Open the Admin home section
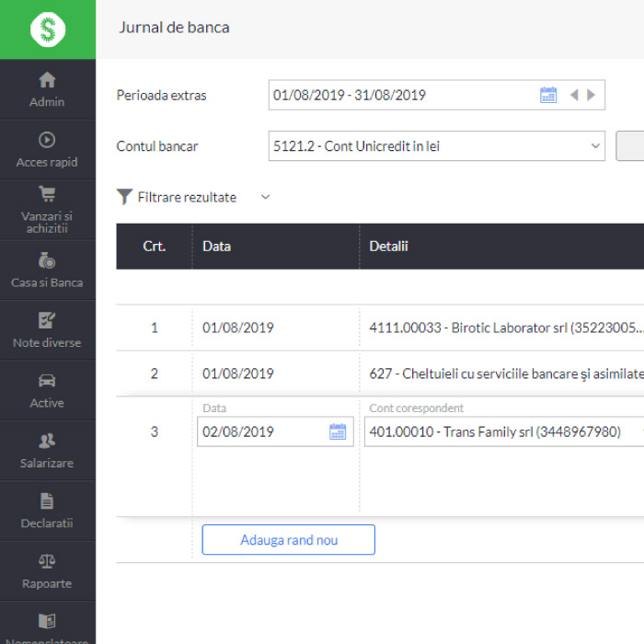The width and height of the screenshot is (644, 644). pos(47,89)
